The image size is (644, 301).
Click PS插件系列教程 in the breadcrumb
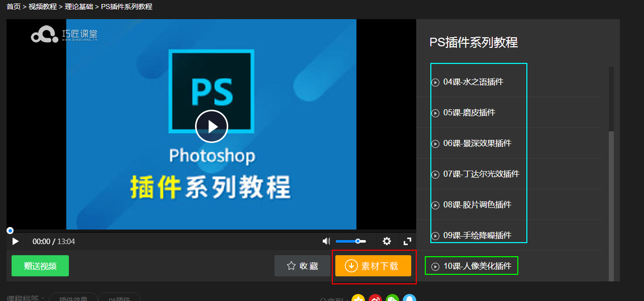click(x=127, y=7)
